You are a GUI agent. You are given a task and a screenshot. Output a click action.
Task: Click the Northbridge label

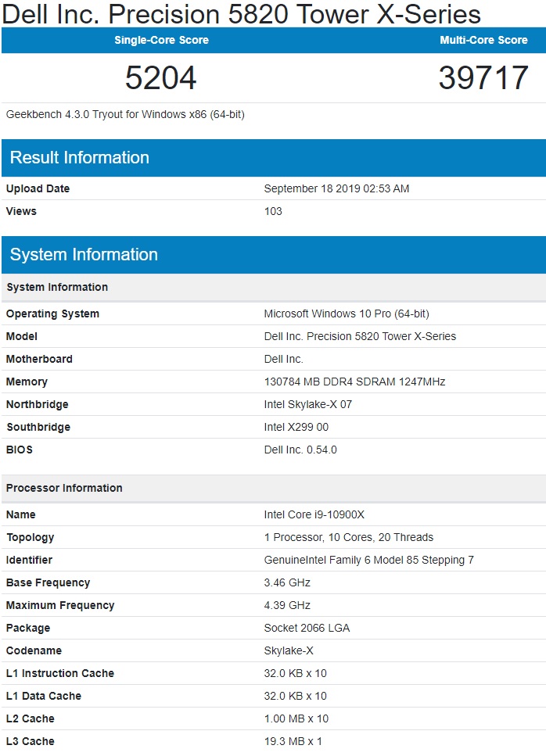(37, 404)
